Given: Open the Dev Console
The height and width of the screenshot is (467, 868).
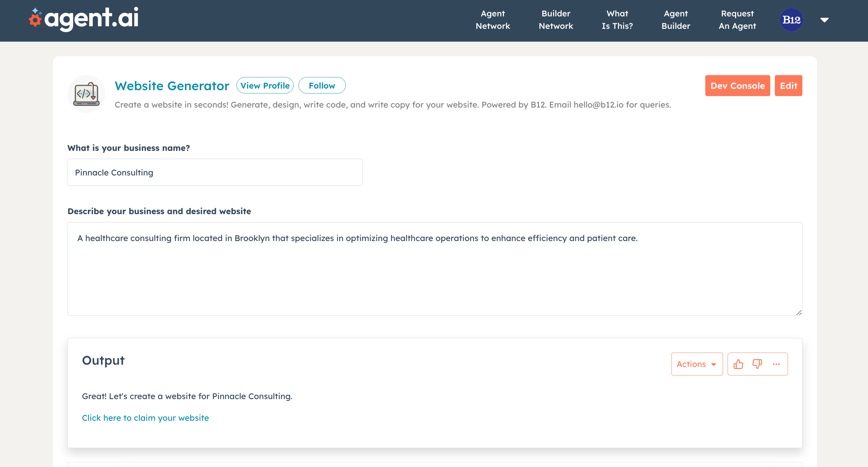Looking at the screenshot, I should pos(737,86).
